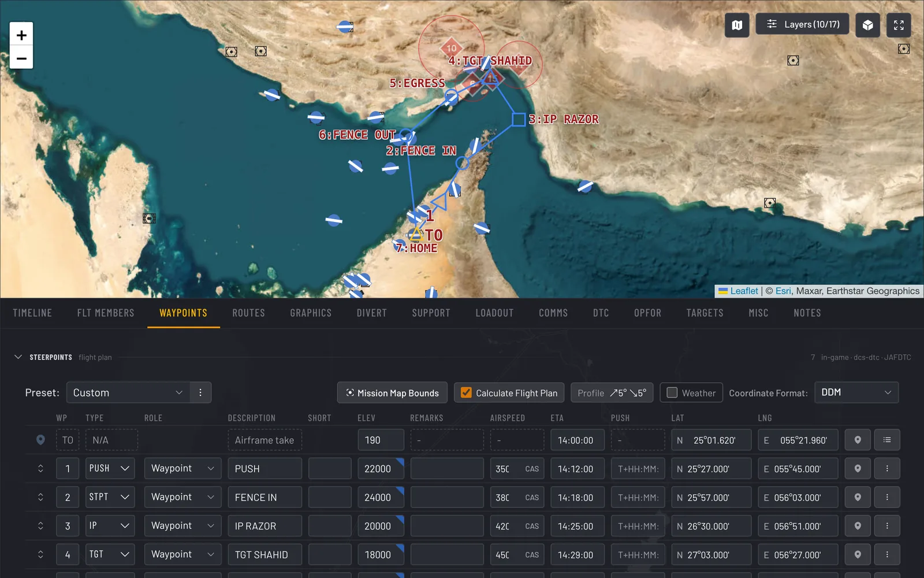Toggle CAS airspeed unit in IP RAZOR row
Image resolution: width=924 pixels, height=578 pixels.
pyautogui.click(x=532, y=527)
